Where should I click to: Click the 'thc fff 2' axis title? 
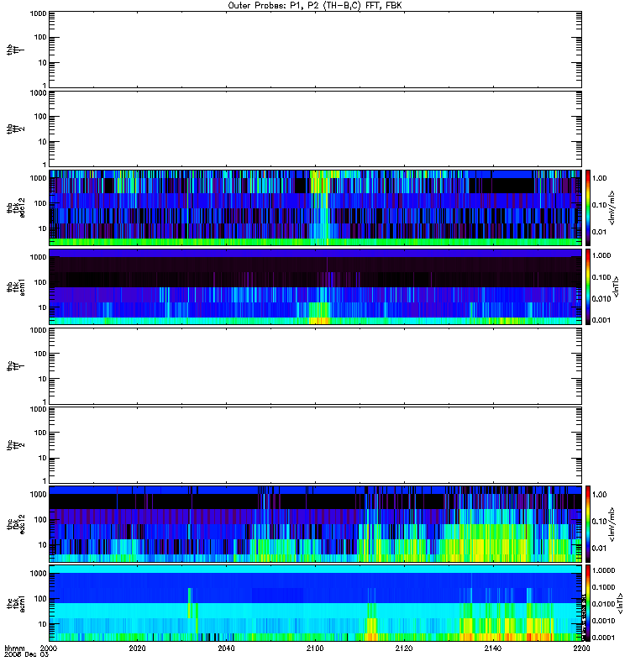[x=15, y=445]
